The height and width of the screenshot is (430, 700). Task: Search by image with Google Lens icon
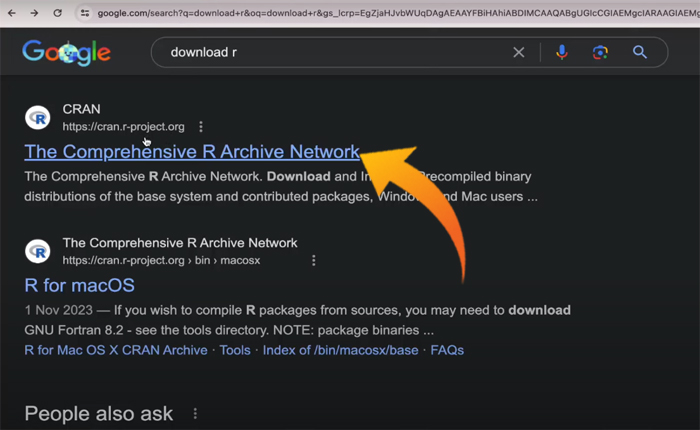click(600, 52)
